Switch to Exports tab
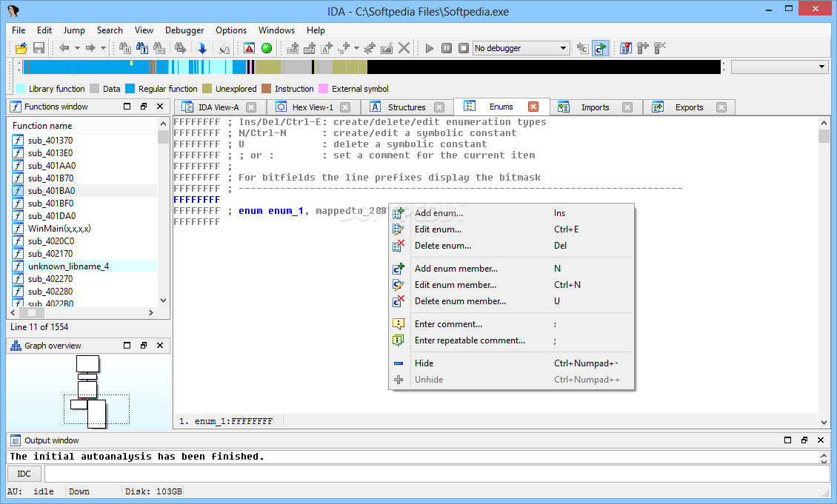 689,107
